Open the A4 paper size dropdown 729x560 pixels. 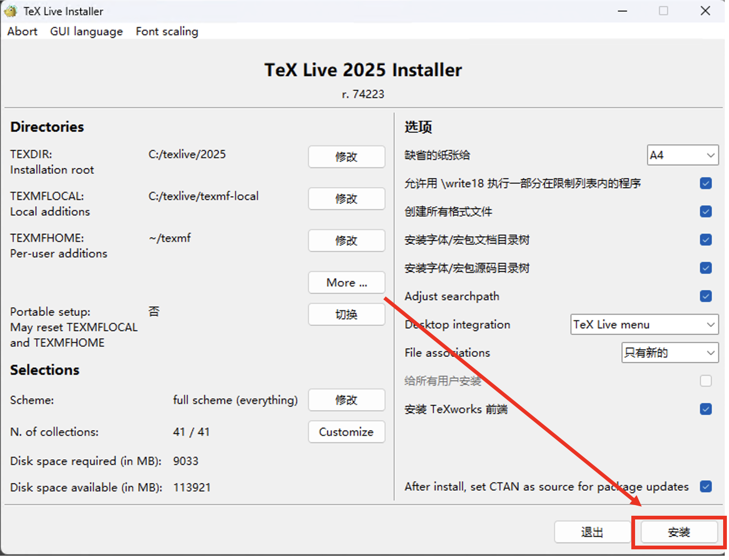[x=683, y=155]
